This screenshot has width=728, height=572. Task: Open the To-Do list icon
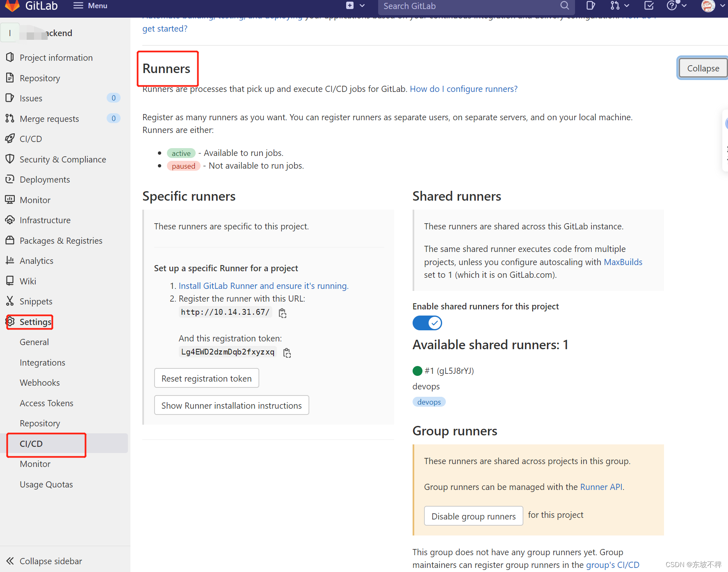(x=649, y=6)
